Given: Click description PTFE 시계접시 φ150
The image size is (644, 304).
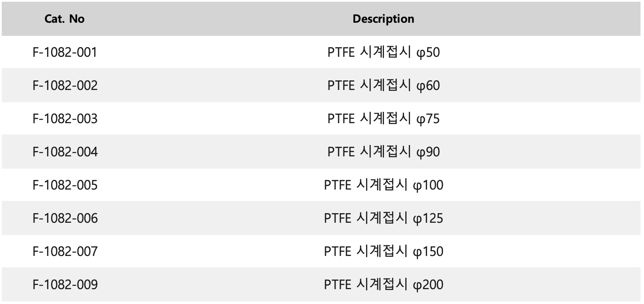Looking at the screenshot, I should (384, 252).
